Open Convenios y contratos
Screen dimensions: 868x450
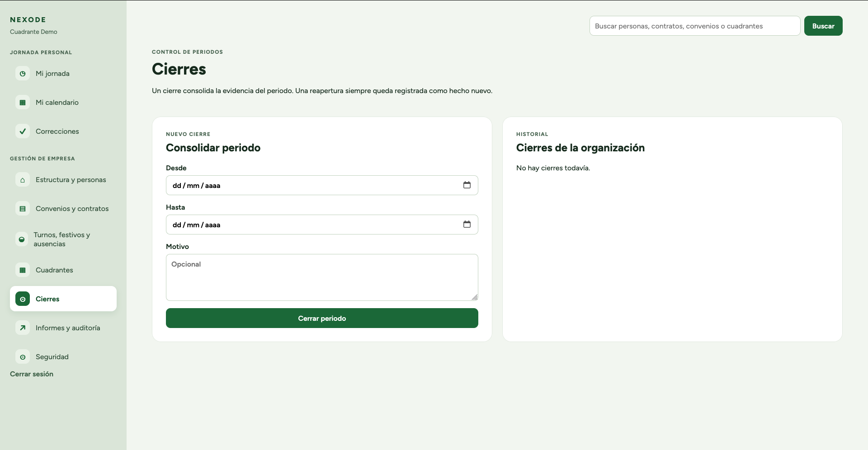tap(63, 209)
